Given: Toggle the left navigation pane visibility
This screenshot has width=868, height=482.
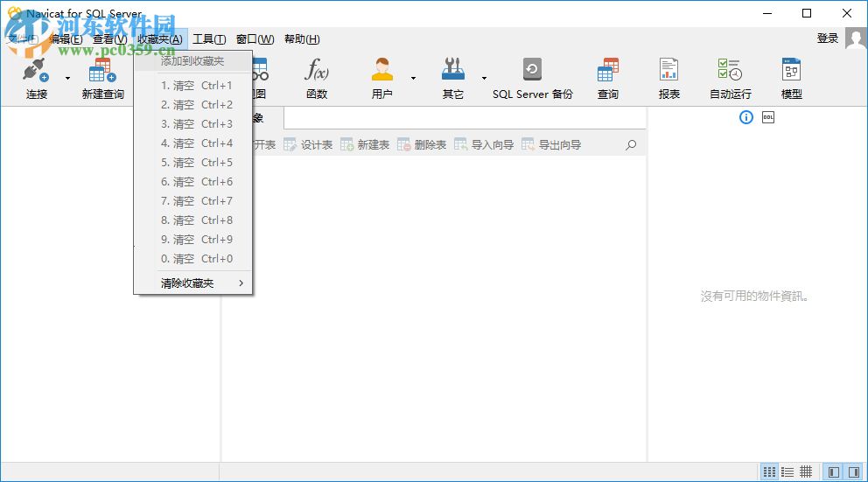Looking at the screenshot, I should point(834,472).
